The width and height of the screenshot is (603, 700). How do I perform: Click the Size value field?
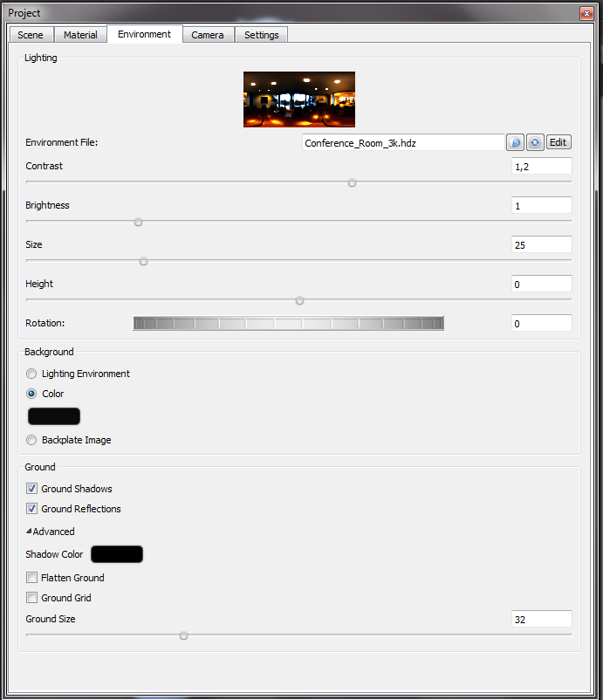point(541,245)
